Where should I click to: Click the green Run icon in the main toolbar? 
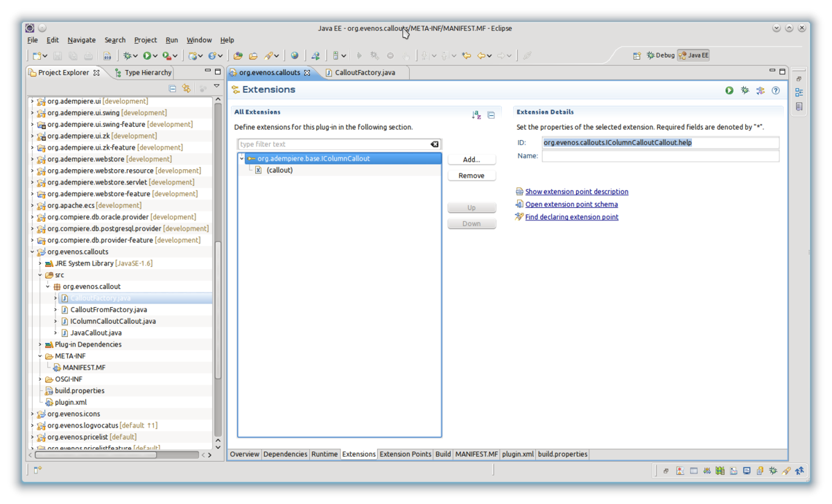pos(147,55)
